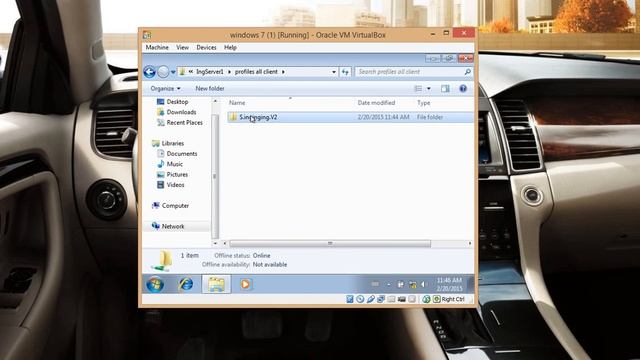Image resolution: width=640 pixels, height=360 pixels.
Task: Click the right arrow of horizontal scrollbar
Action: 470,243
